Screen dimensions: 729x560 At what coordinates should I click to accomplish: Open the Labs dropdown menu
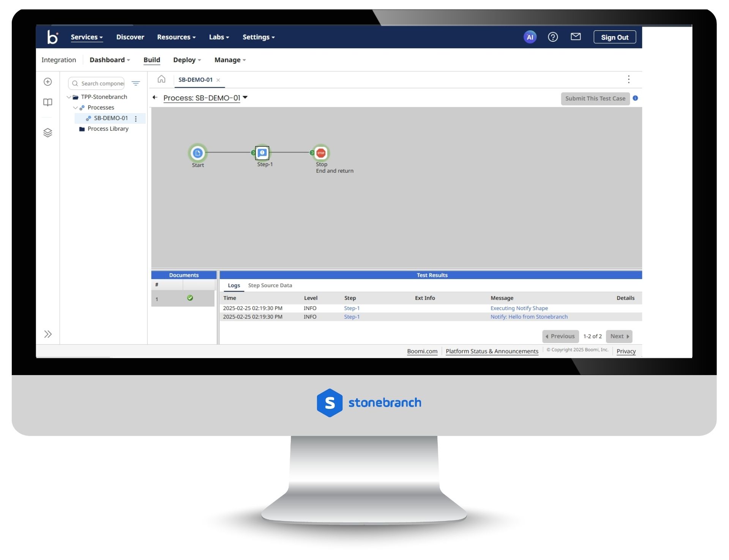(x=219, y=37)
